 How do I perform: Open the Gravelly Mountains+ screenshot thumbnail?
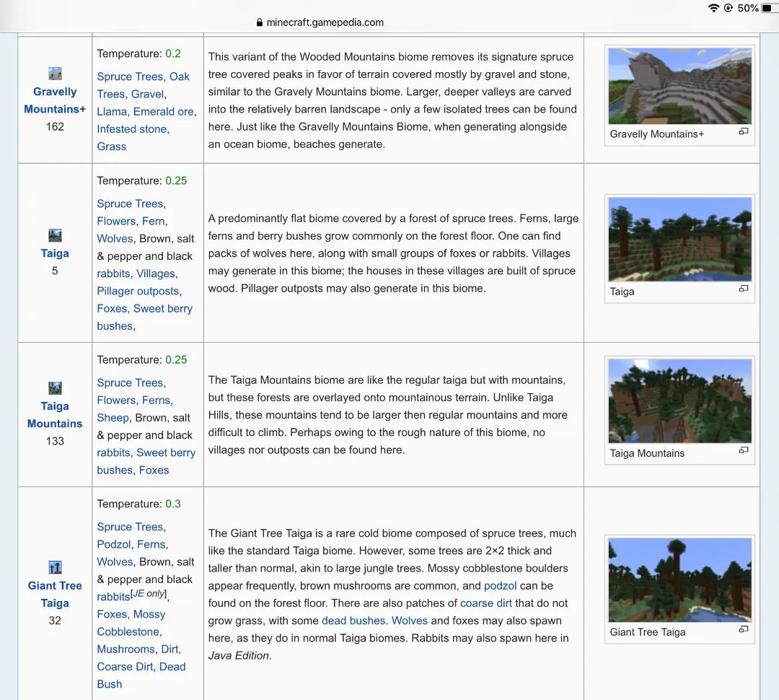click(679, 87)
